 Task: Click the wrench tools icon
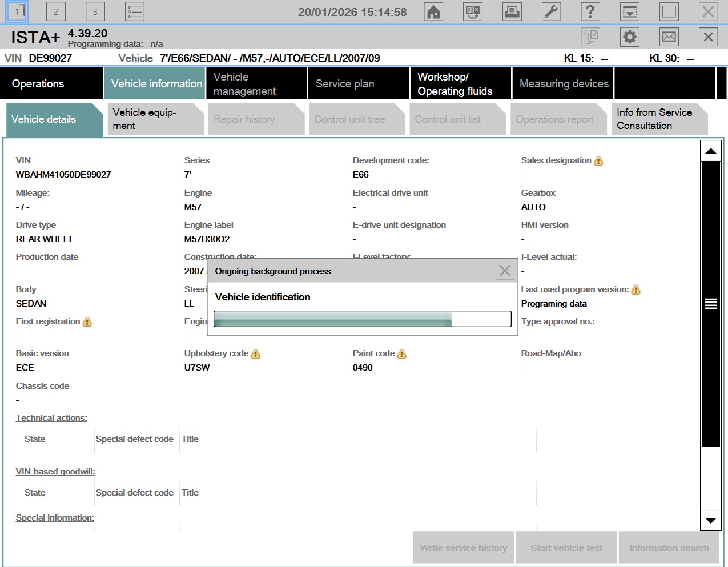pyautogui.click(x=551, y=11)
